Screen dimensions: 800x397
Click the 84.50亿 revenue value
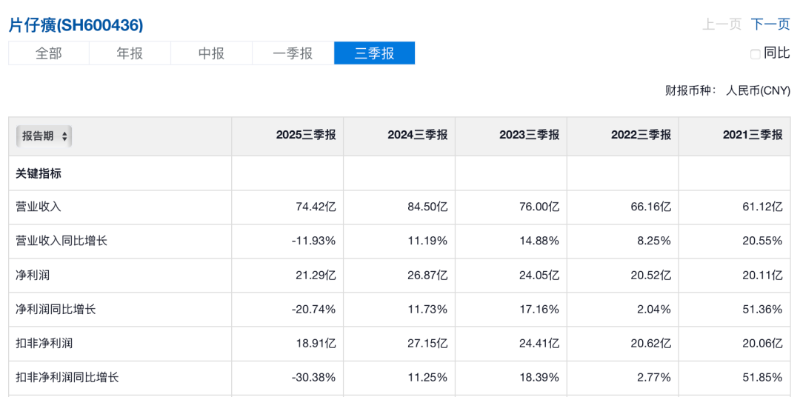click(427, 207)
